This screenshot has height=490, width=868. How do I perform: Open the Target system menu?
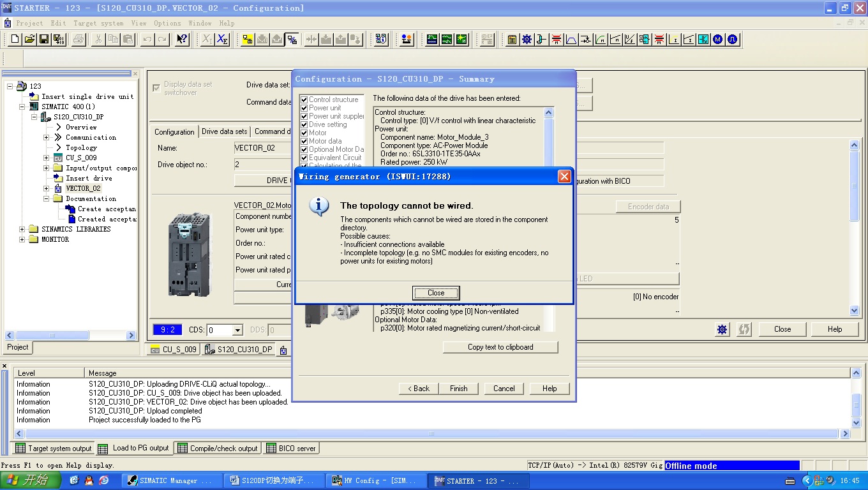coord(98,23)
